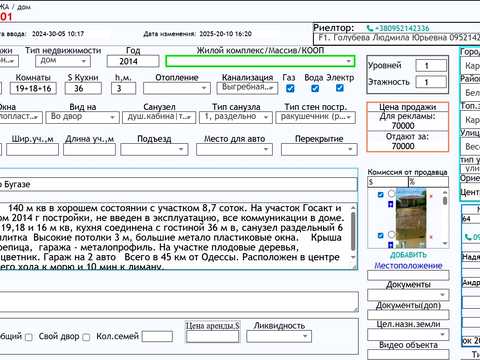Click the S Кухни field showing 36

[x=83, y=88]
